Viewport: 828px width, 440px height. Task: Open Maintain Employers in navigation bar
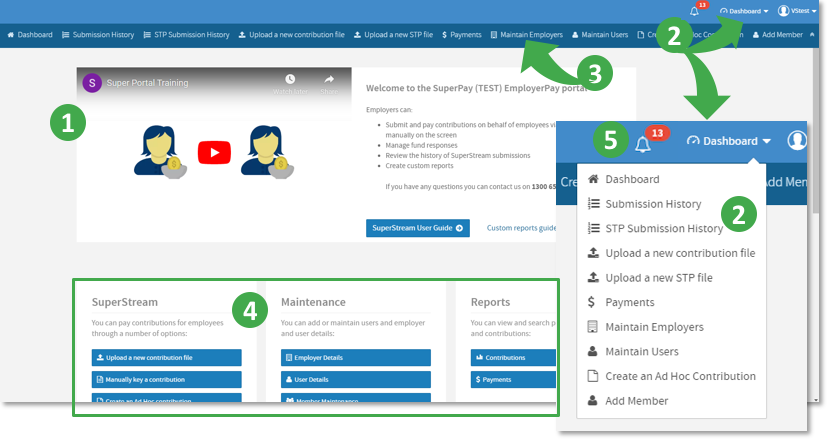(x=526, y=35)
